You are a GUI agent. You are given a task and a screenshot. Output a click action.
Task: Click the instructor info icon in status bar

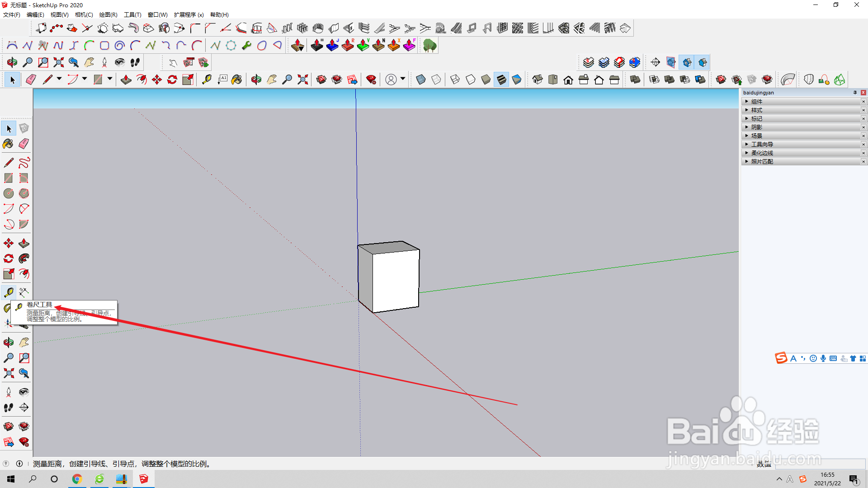pyautogui.click(x=19, y=464)
